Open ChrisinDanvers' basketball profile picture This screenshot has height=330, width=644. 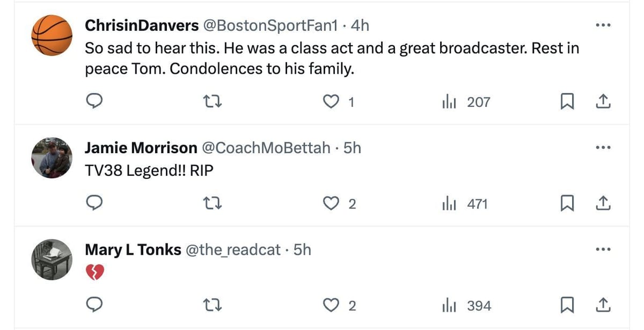click(x=52, y=35)
